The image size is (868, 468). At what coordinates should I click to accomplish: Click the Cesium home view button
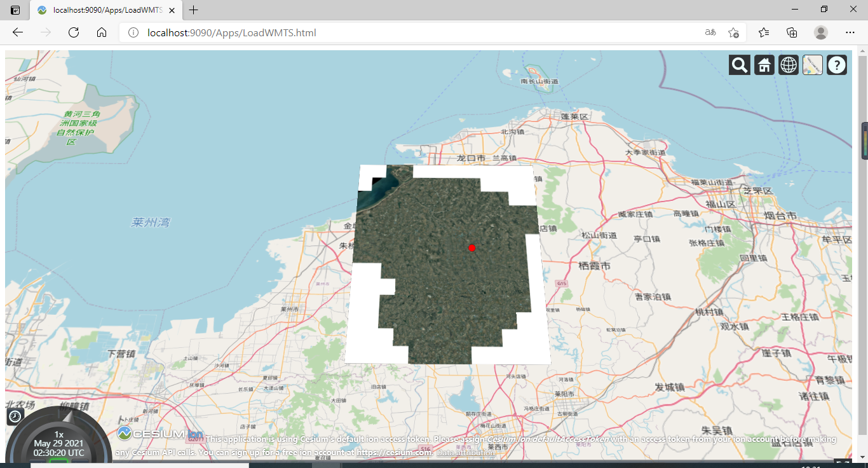click(764, 65)
